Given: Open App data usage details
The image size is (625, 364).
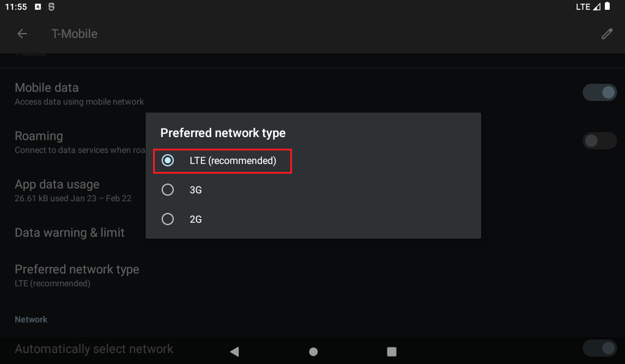Looking at the screenshot, I should [x=57, y=190].
